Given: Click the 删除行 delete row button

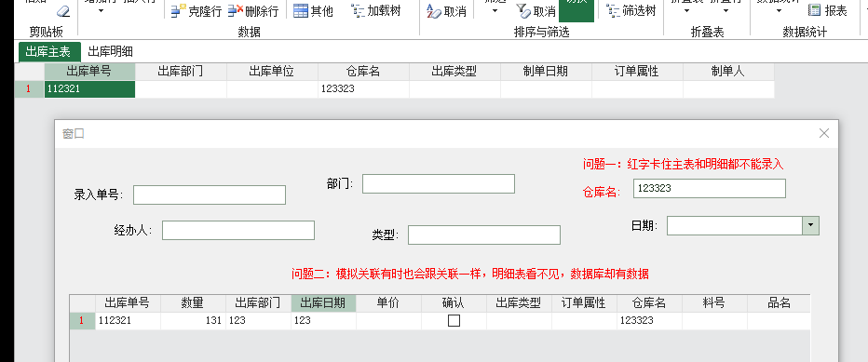Looking at the screenshot, I should pos(253,10).
